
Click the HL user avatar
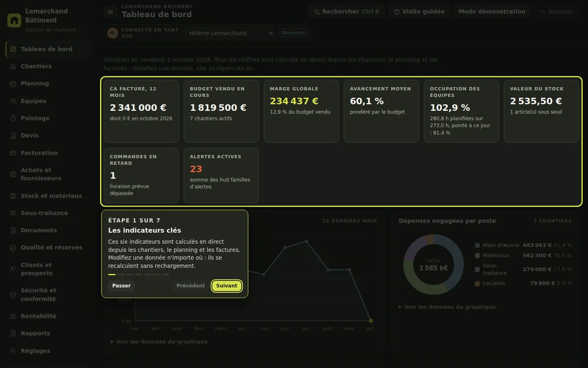coord(113,33)
